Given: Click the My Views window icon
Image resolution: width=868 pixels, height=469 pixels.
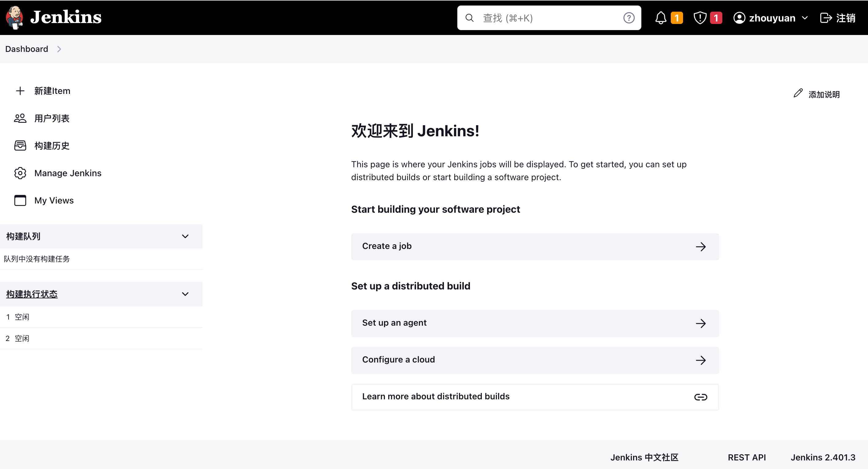Looking at the screenshot, I should [20, 200].
